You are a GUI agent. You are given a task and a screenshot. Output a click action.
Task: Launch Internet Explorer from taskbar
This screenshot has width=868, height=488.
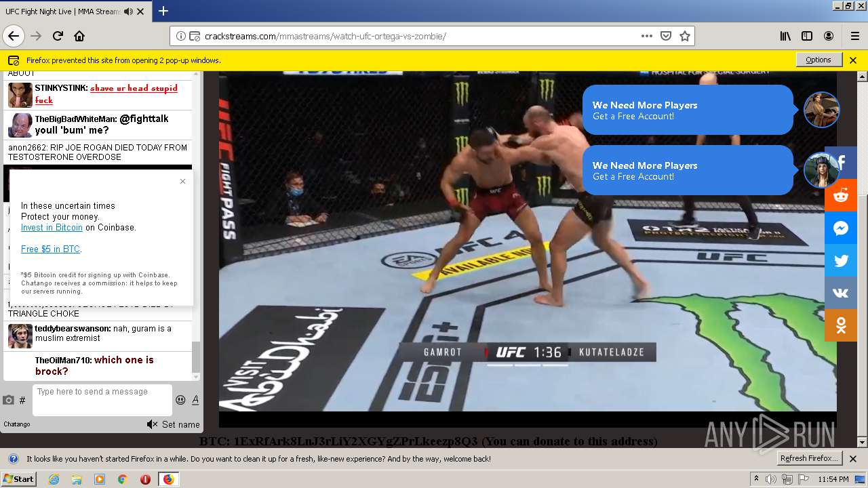point(54,479)
